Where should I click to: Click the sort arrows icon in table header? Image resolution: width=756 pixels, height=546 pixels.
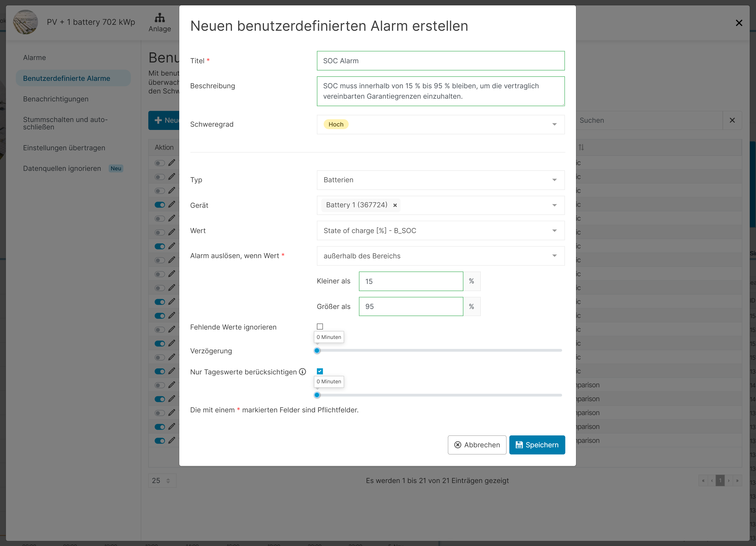581,147
